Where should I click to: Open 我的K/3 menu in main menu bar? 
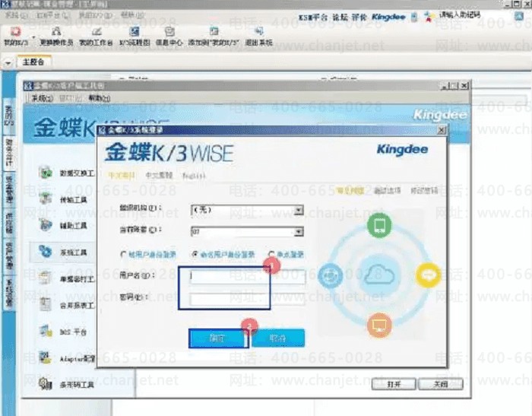(95, 15)
